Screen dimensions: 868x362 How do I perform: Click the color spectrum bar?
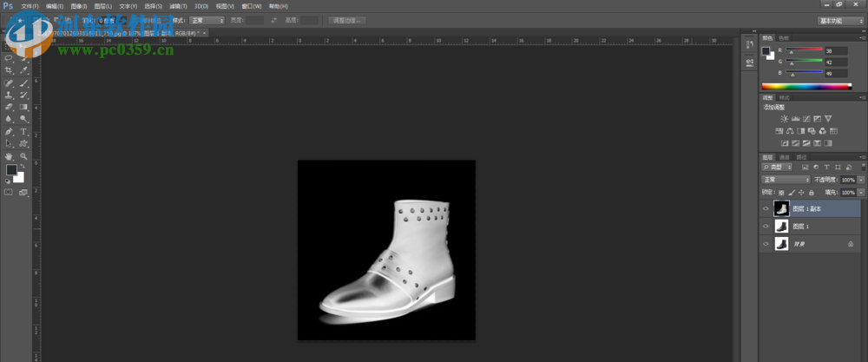(x=806, y=86)
